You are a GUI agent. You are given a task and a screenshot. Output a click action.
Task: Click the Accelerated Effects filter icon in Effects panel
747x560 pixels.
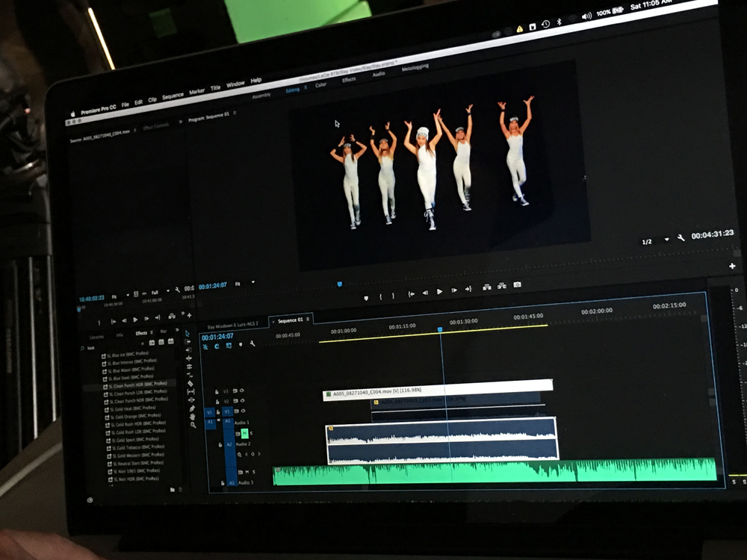pyautogui.click(x=152, y=343)
